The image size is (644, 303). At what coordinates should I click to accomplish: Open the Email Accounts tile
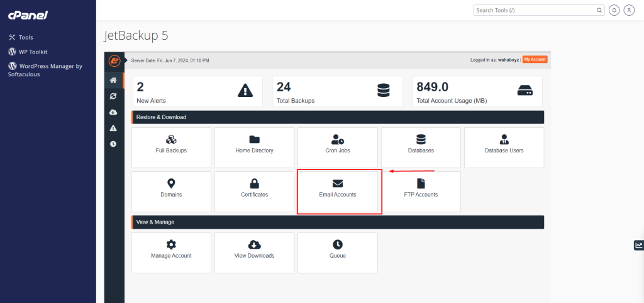pos(338,192)
